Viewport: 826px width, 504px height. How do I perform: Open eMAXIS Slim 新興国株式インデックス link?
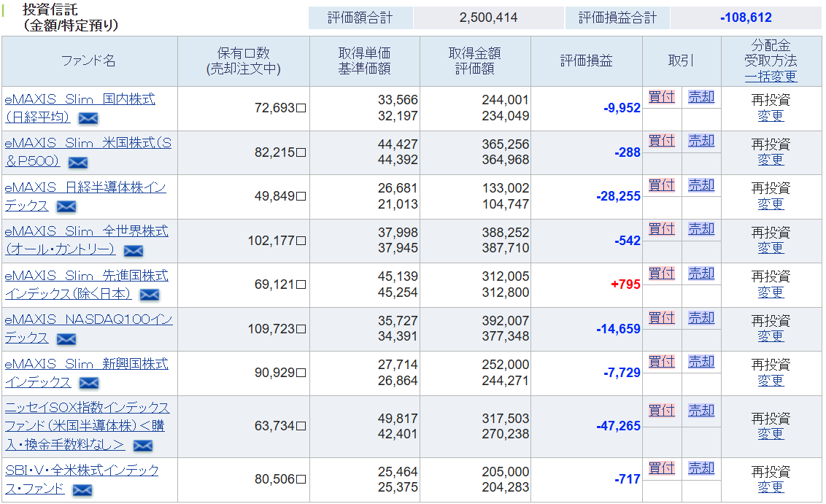pos(86,373)
